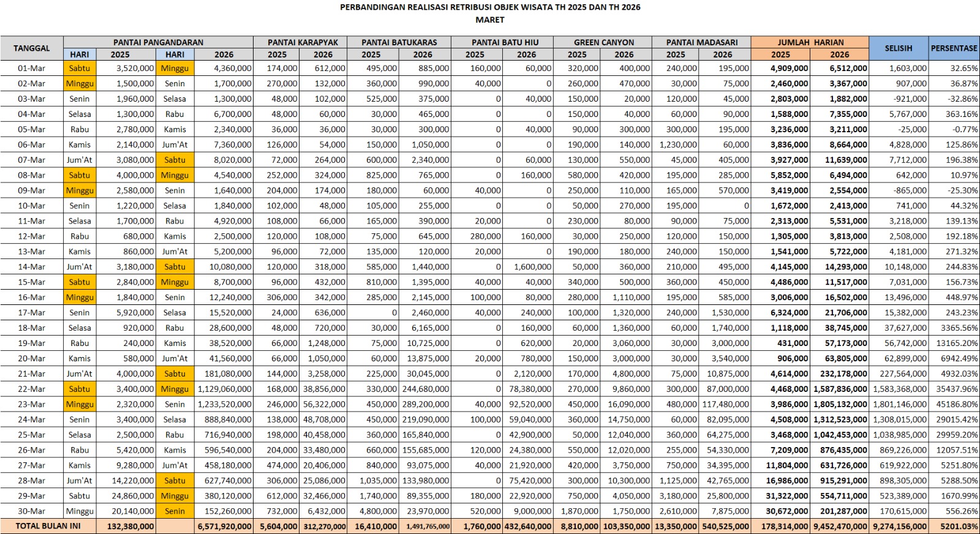Select the PANTAI PANGANDARAN header cell

(158, 42)
